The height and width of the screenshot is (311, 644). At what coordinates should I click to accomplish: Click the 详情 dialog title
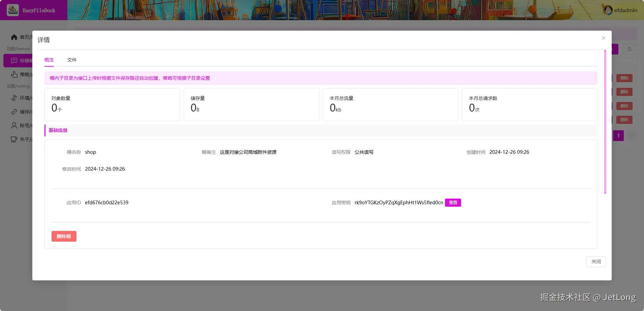pyautogui.click(x=44, y=40)
